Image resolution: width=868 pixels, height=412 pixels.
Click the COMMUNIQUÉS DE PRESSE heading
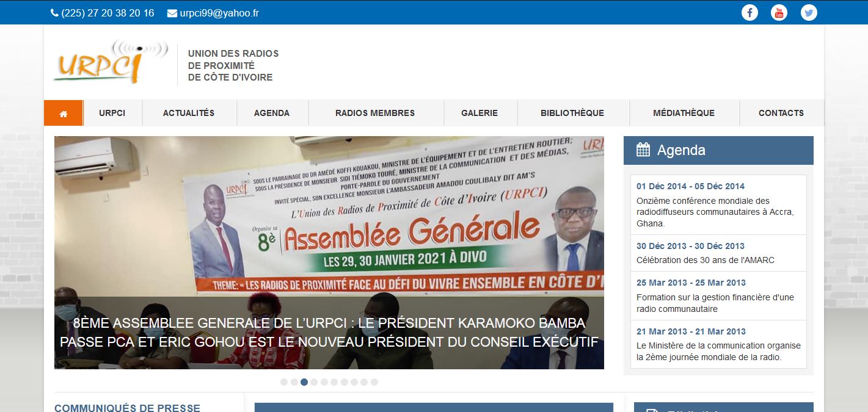point(127,407)
